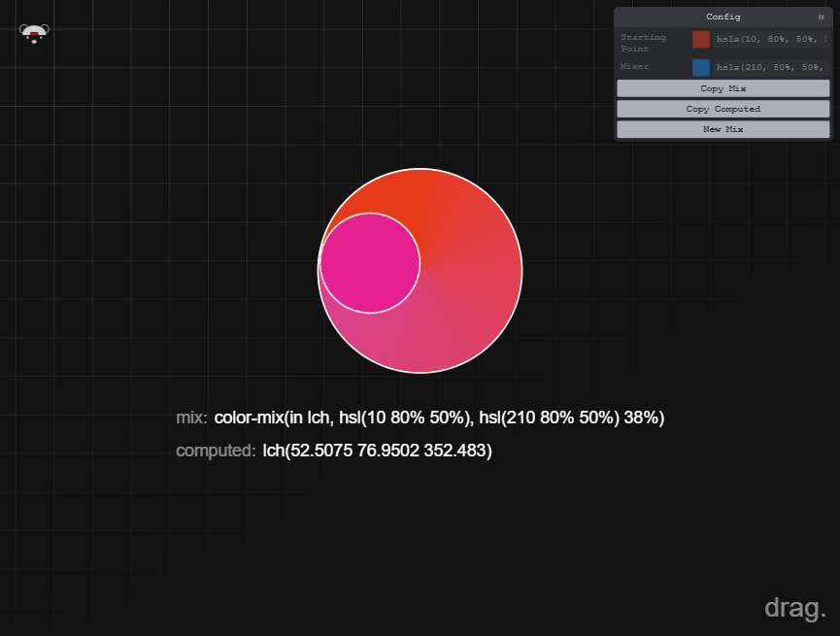Screen dimensions: 840x636
Task: Click the Config panel title
Action: pos(723,17)
